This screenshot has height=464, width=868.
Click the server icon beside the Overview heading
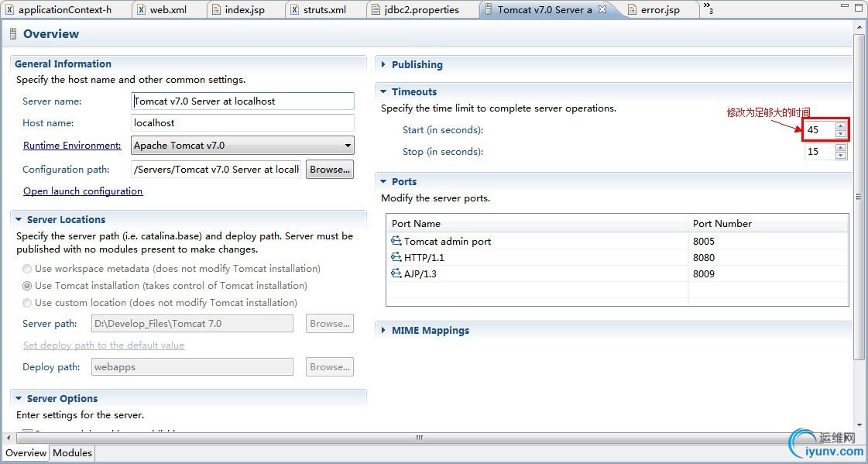coord(12,34)
